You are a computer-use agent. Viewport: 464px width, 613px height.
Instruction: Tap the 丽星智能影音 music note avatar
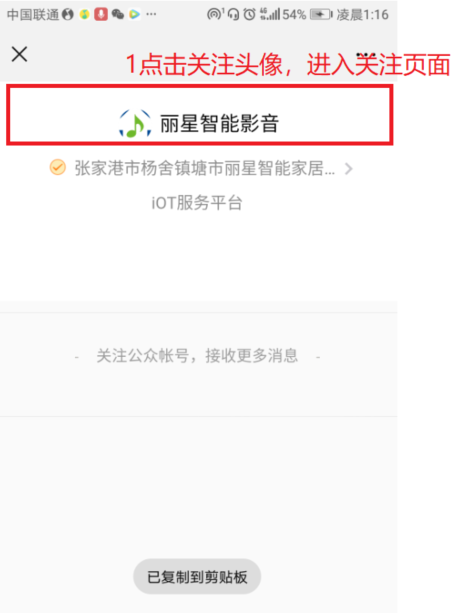[135, 124]
